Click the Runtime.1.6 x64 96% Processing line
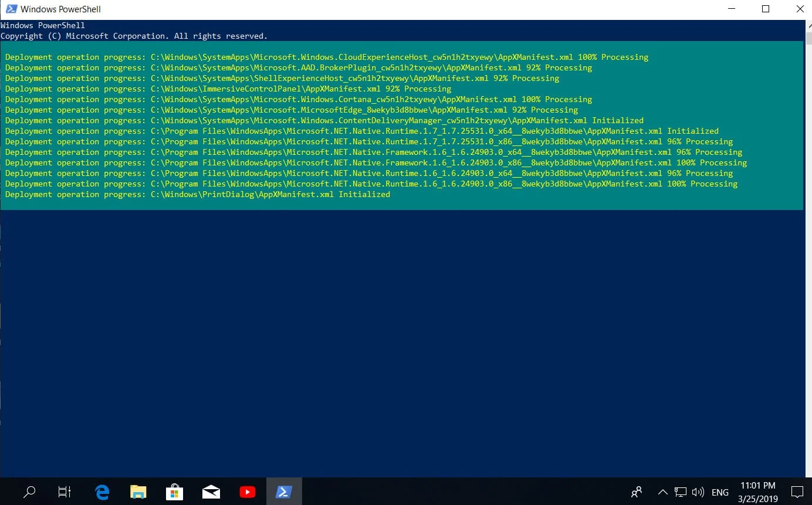The width and height of the screenshot is (812, 505). coord(369,174)
